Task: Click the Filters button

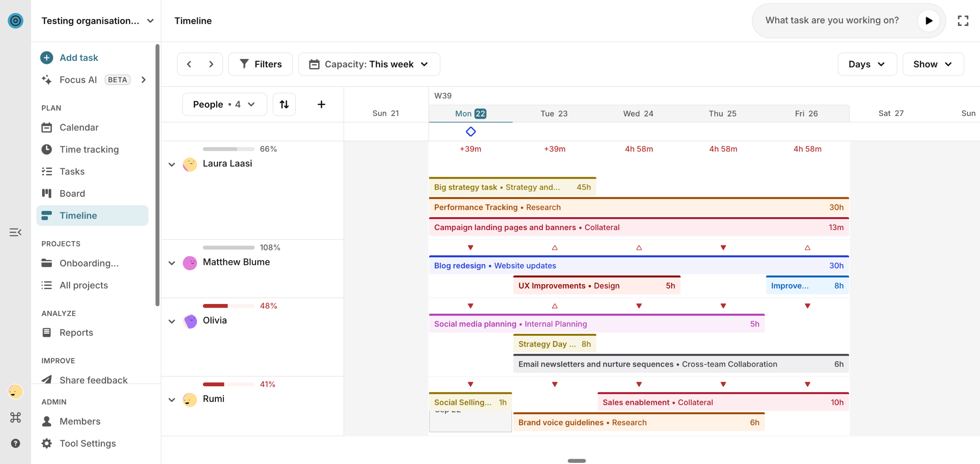Action: [260, 64]
